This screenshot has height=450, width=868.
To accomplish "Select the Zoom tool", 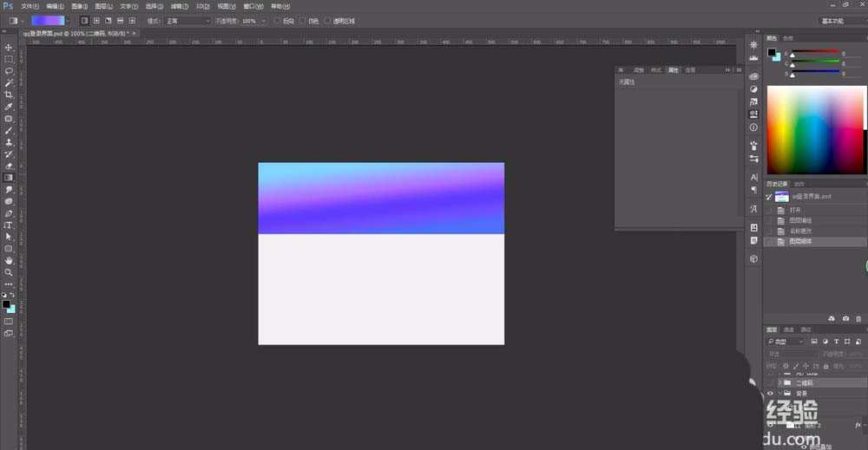I will point(9,272).
